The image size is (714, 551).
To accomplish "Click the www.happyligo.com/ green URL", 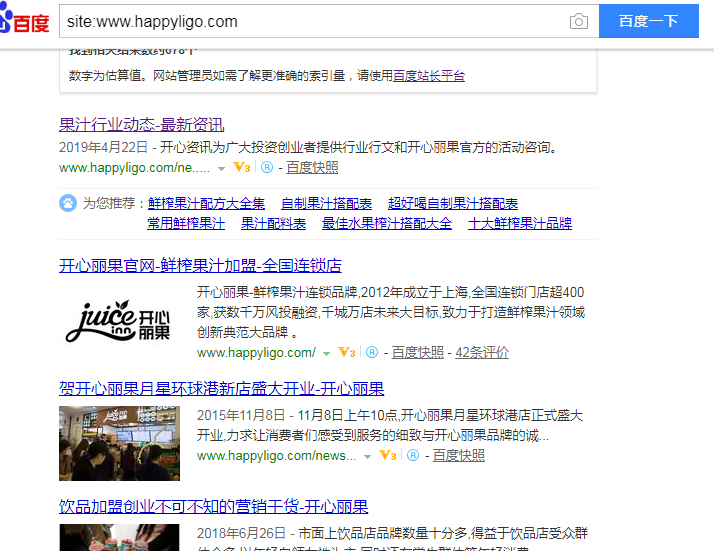I will 256,352.
